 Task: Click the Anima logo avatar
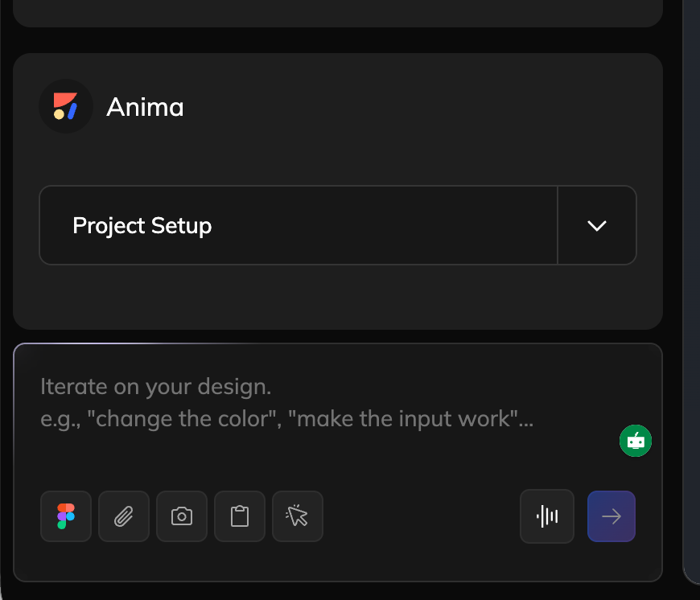coord(66,106)
